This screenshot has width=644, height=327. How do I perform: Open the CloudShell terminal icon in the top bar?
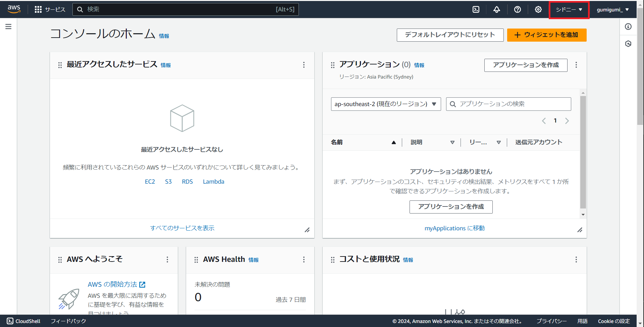(476, 9)
